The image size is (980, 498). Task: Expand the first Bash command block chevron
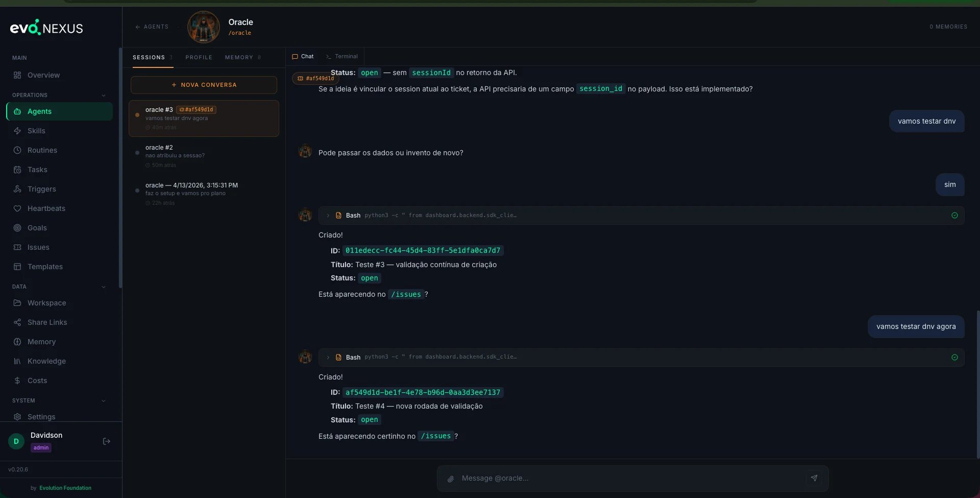click(x=328, y=216)
